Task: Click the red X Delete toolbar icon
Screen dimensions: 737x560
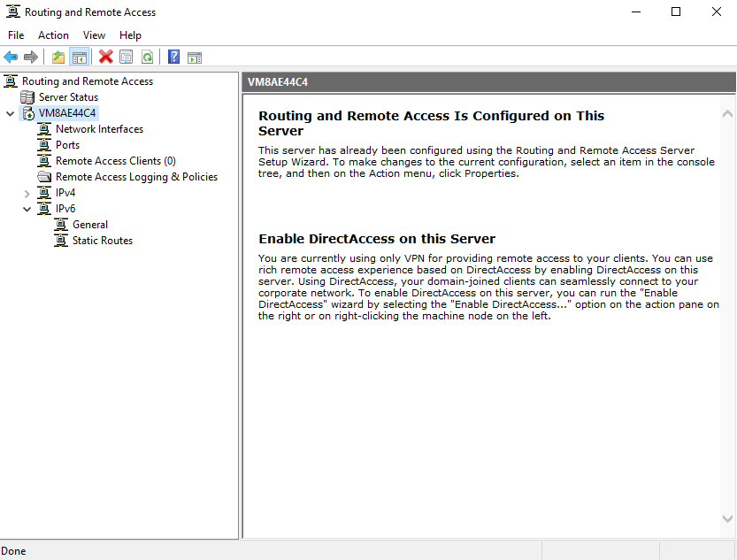Action: 106,57
